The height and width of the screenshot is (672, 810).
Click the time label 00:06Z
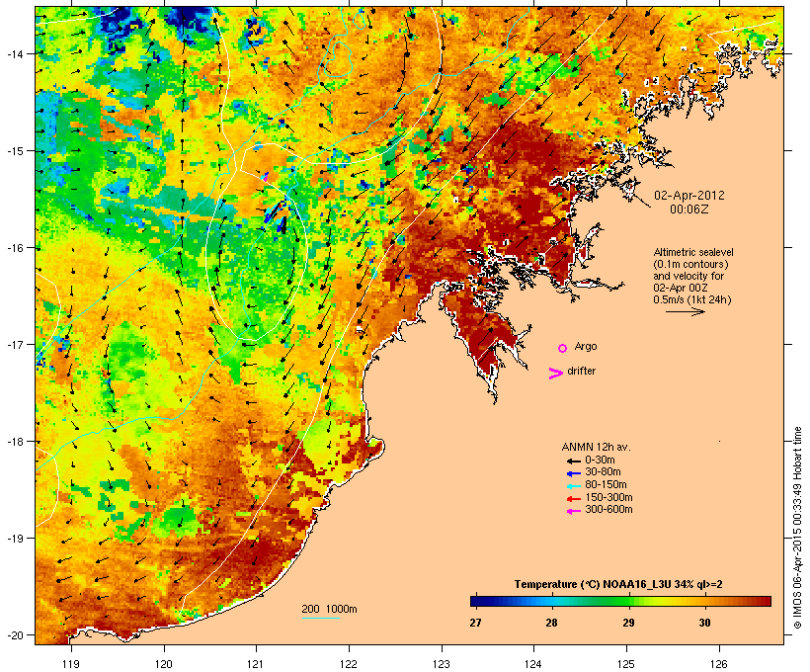[x=689, y=210]
